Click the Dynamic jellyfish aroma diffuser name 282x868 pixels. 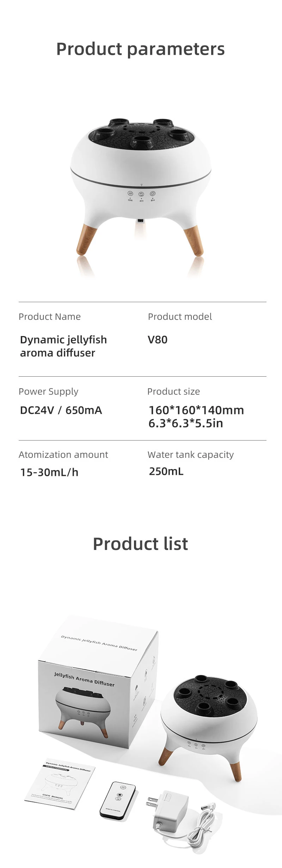pos(63,346)
